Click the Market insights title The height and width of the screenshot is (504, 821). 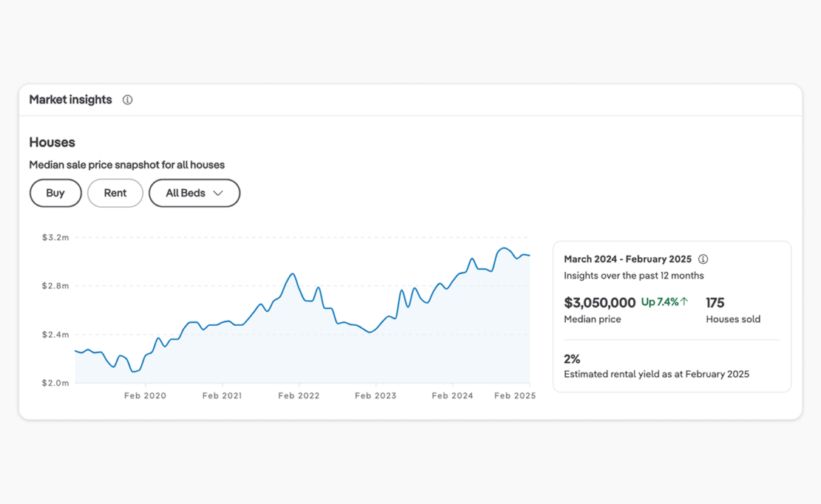(x=71, y=100)
